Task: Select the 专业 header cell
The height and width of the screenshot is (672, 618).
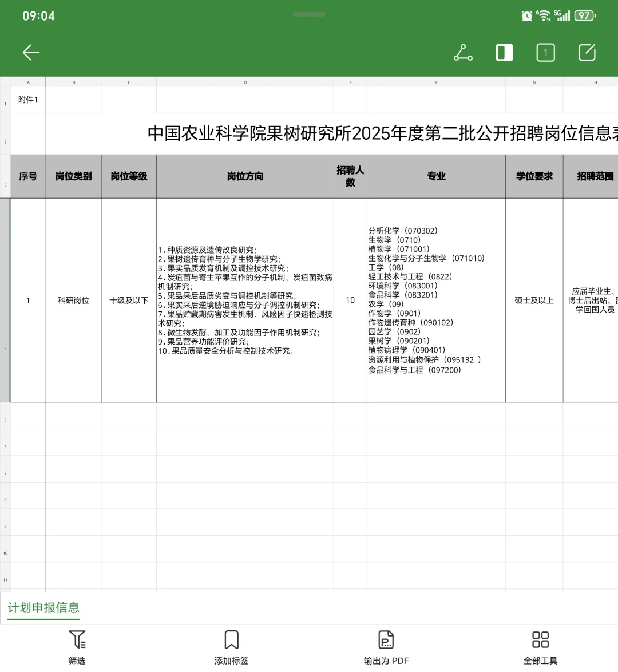Action: [x=436, y=176]
